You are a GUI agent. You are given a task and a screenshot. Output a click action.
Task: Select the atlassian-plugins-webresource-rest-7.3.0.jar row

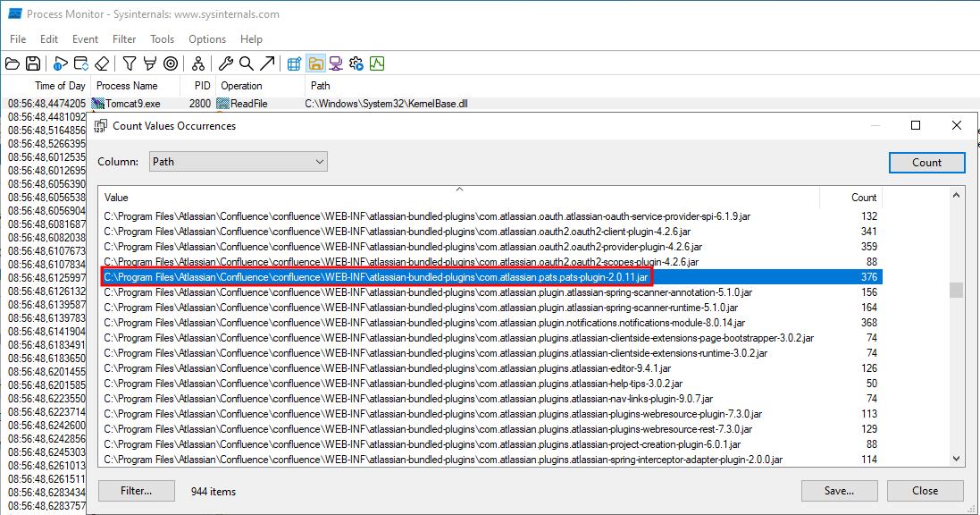pyautogui.click(x=490, y=428)
